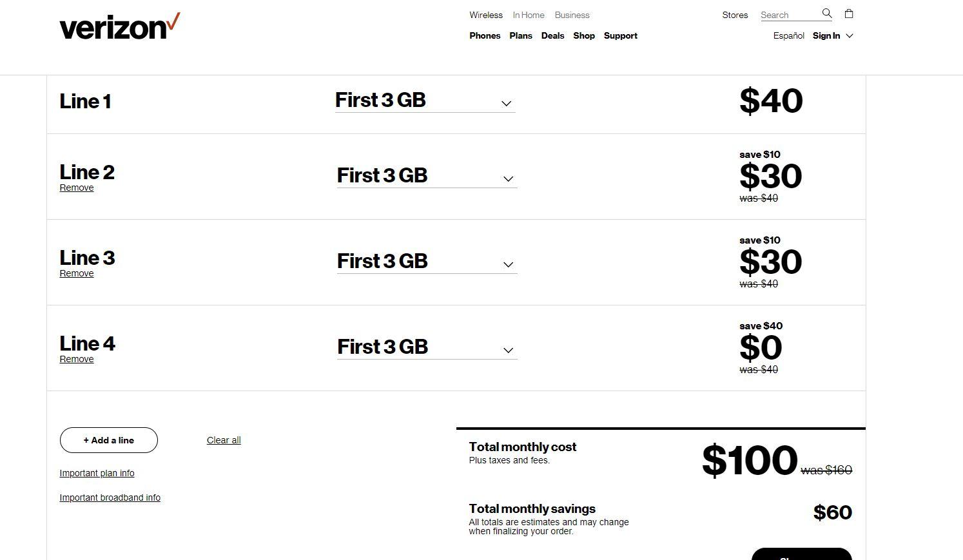Switch to the In Home tab

(529, 15)
